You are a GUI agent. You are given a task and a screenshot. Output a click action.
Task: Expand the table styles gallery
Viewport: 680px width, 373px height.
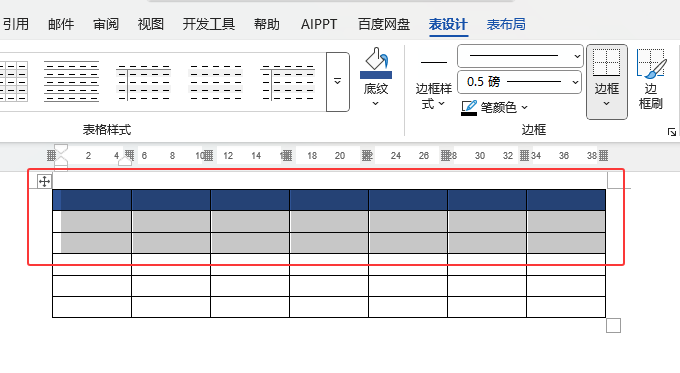click(x=338, y=82)
